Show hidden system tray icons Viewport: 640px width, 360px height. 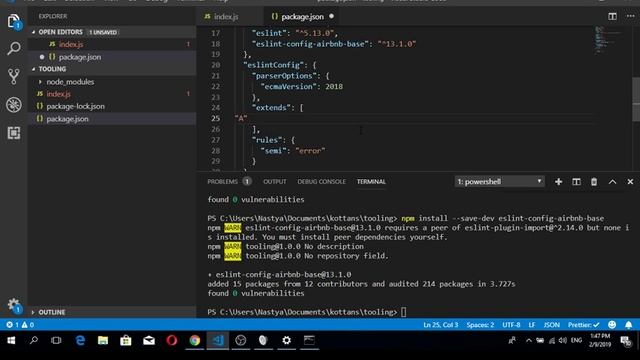[529, 340]
